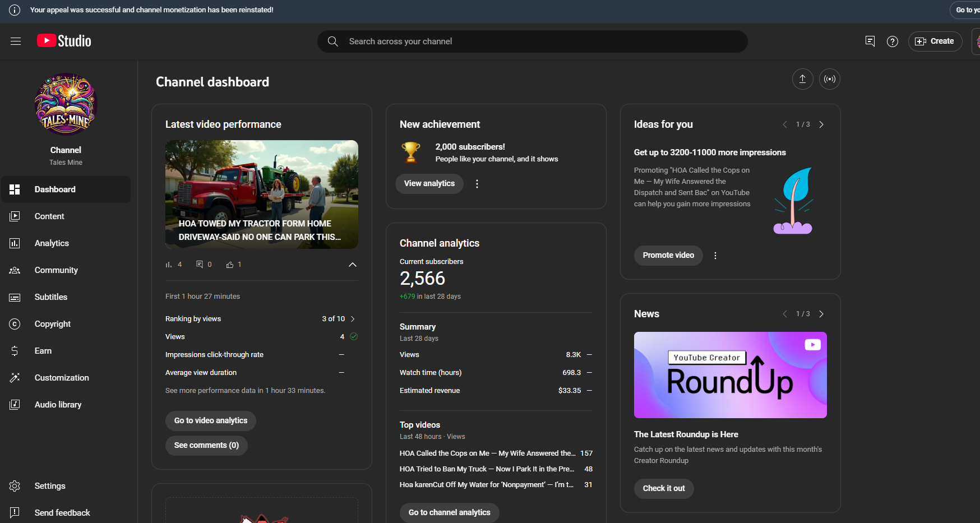Open top video 'HOA Called the Cops on Me'
This screenshot has width=980, height=523.
tap(488, 453)
